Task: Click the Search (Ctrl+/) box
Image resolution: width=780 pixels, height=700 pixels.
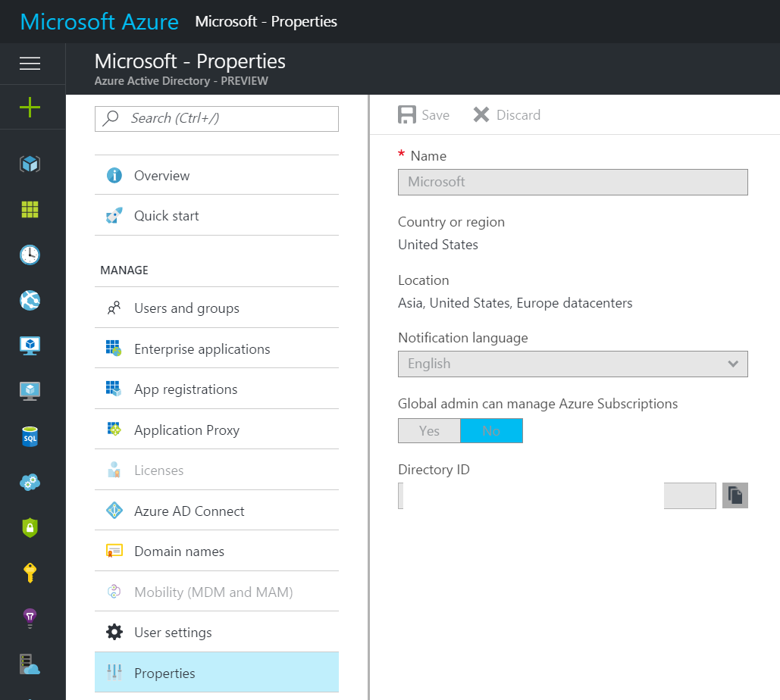Action: [216, 118]
